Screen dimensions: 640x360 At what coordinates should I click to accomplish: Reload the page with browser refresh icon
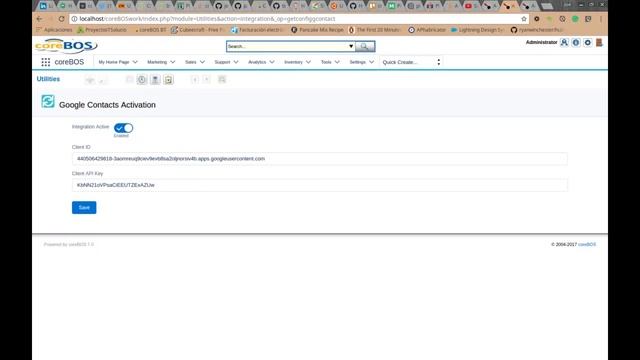point(61,19)
